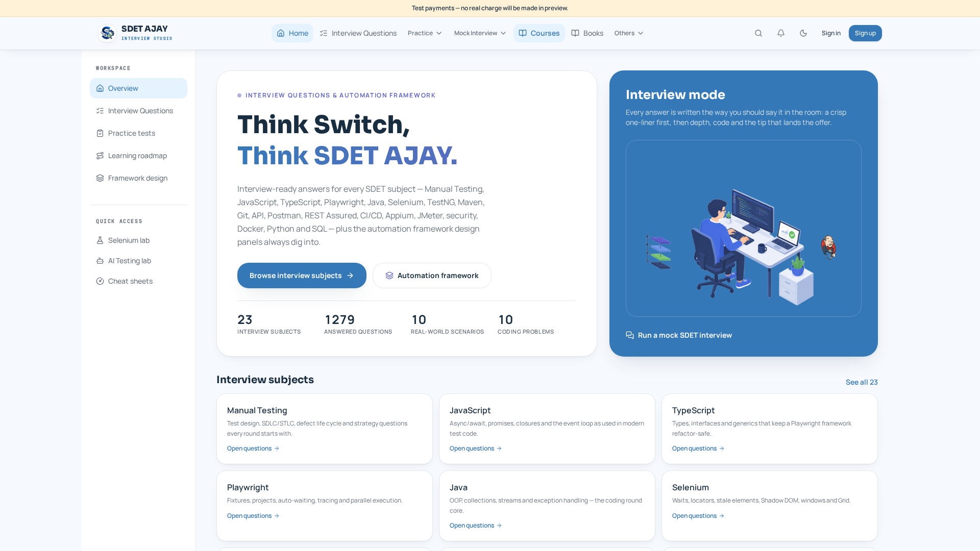Open Courses in top navigation
Viewport: 980px width, 551px height.
(x=539, y=33)
